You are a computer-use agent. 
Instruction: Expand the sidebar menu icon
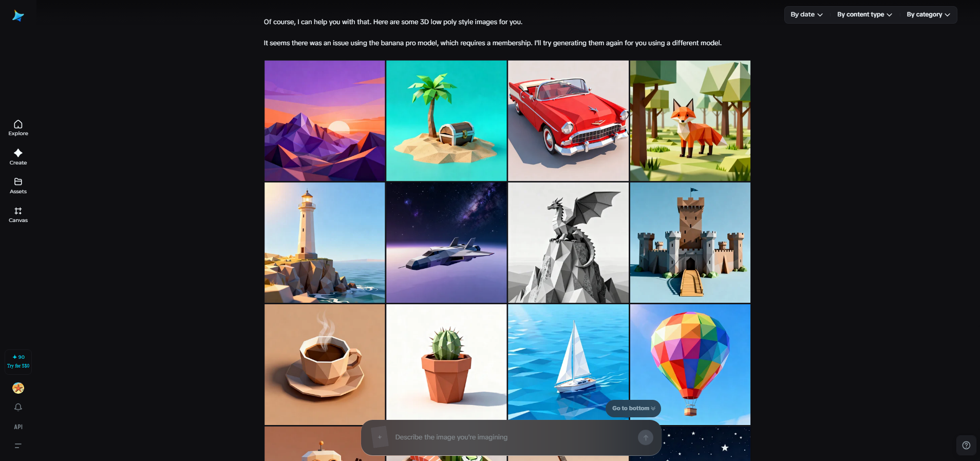click(18, 446)
